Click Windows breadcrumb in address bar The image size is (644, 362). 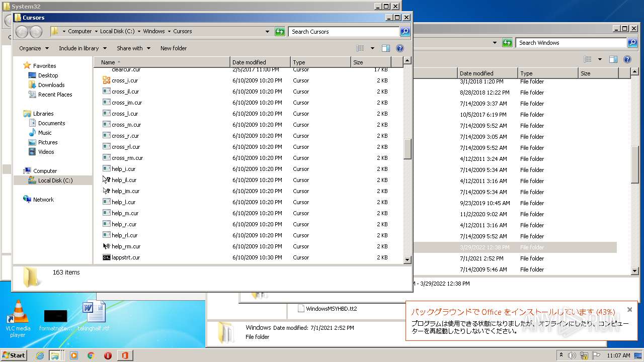click(154, 31)
